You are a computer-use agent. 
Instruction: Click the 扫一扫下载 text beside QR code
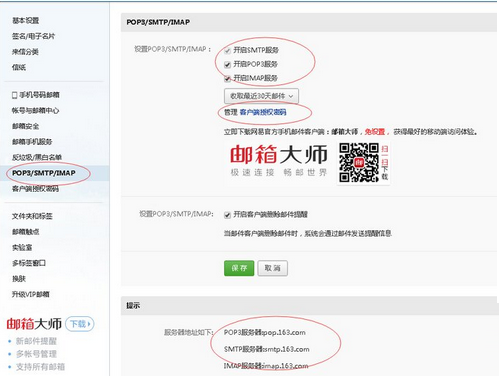click(x=384, y=162)
